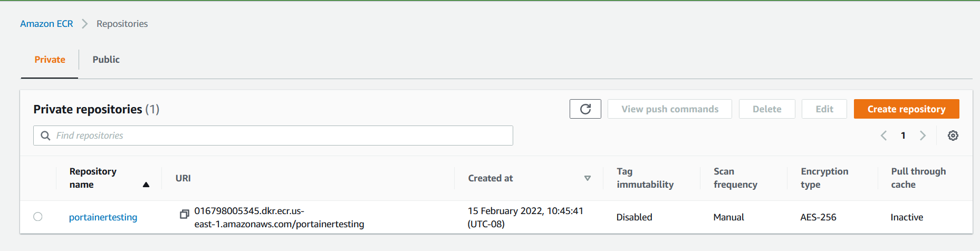Click the search magnifier icon
This screenshot has height=251, width=980.
pyautogui.click(x=46, y=136)
